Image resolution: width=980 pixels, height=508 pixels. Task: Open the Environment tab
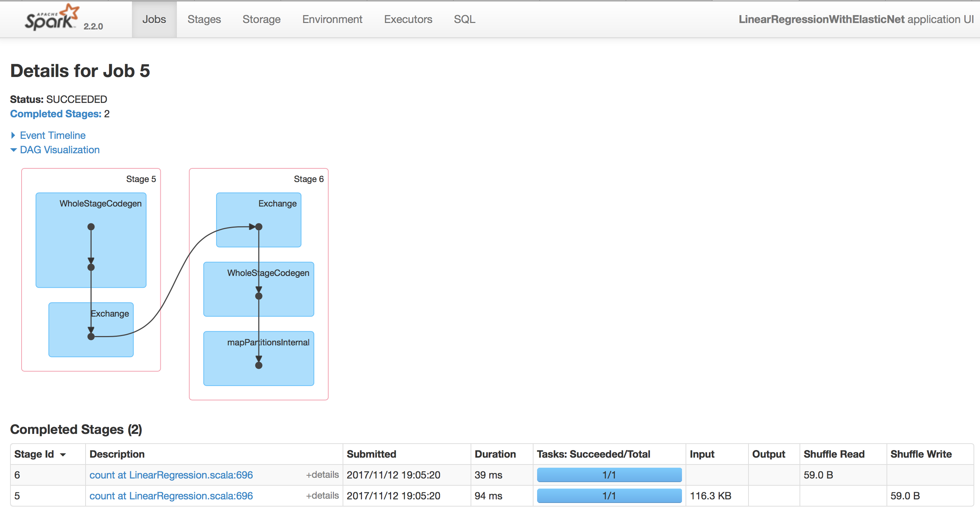coord(332,19)
